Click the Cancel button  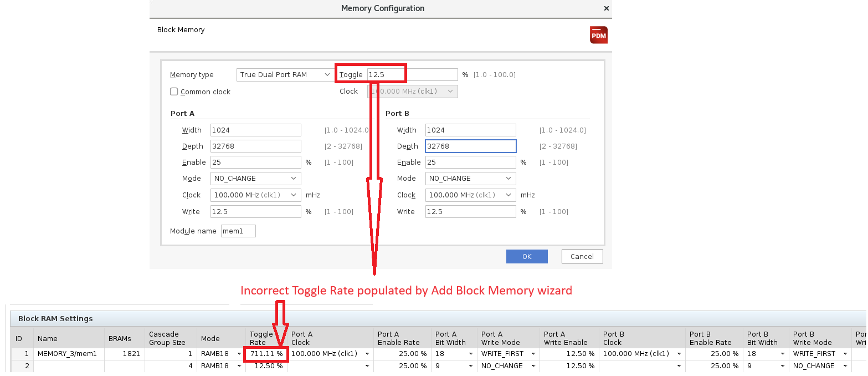[582, 256]
